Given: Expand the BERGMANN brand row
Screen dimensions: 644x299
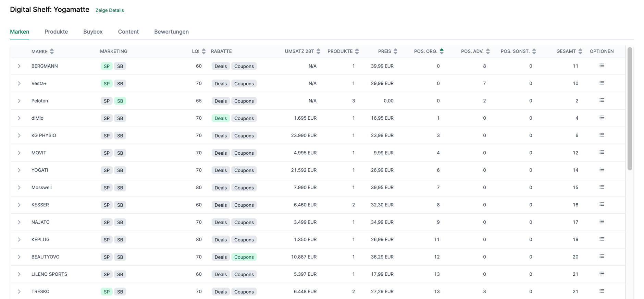Looking at the screenshot, I should pos(19,66).
